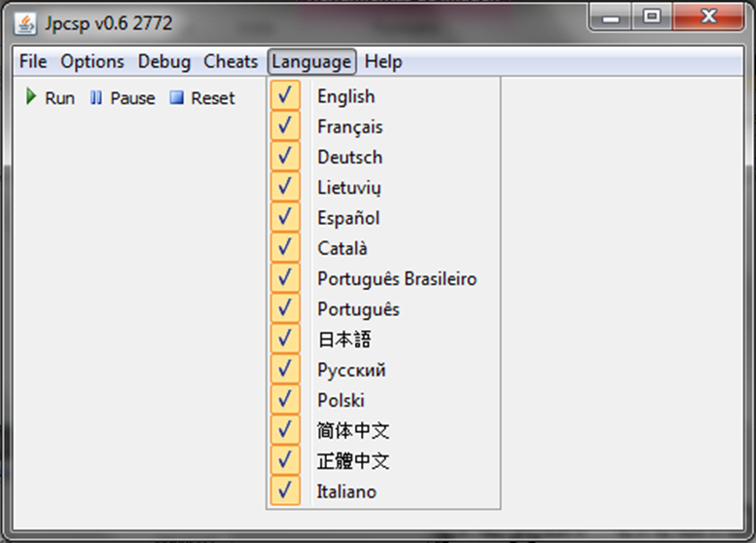Open the Debug menu
The image size is (756, 543).
(x=163, y=61)
